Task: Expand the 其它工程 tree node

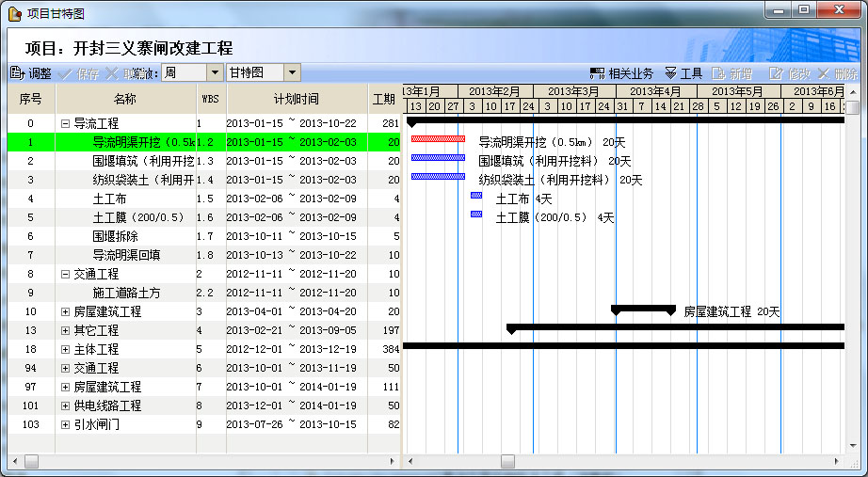Action: [65, 330]
